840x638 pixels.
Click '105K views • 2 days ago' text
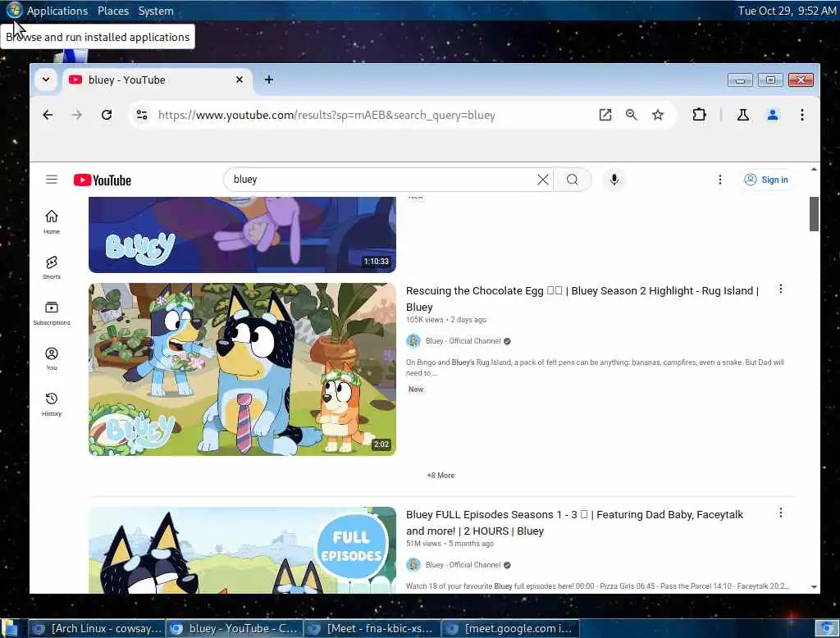[x=446, y=320]
